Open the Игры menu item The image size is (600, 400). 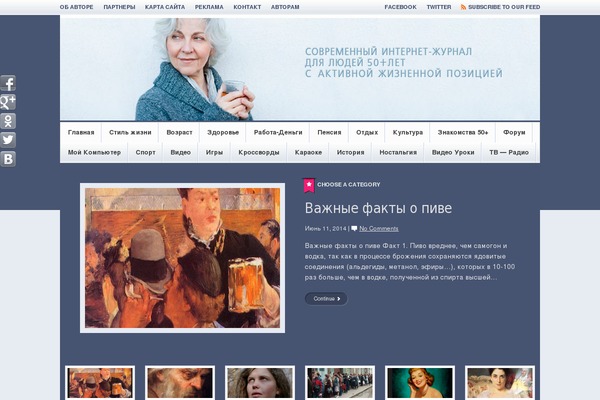click(x=214, y=152)
